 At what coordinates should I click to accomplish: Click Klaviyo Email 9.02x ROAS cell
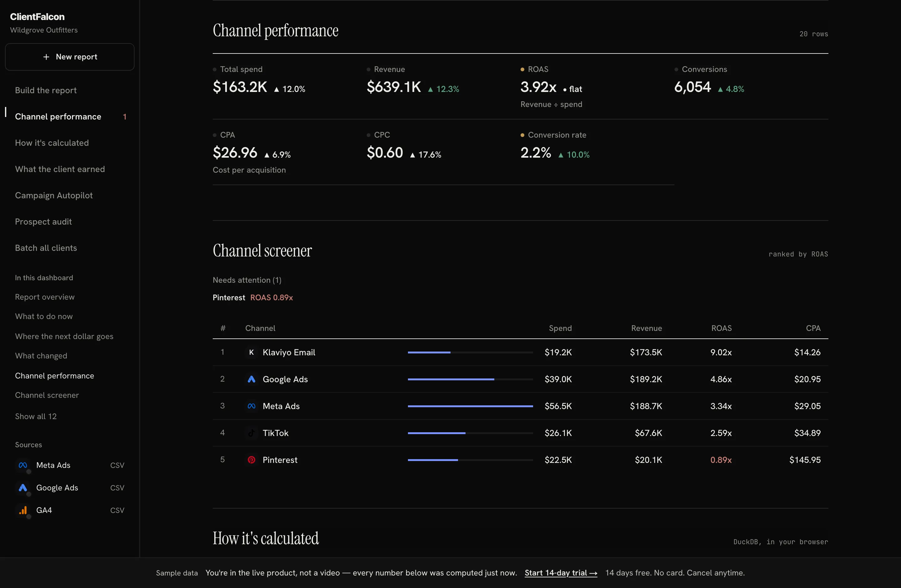pos(721,352)
